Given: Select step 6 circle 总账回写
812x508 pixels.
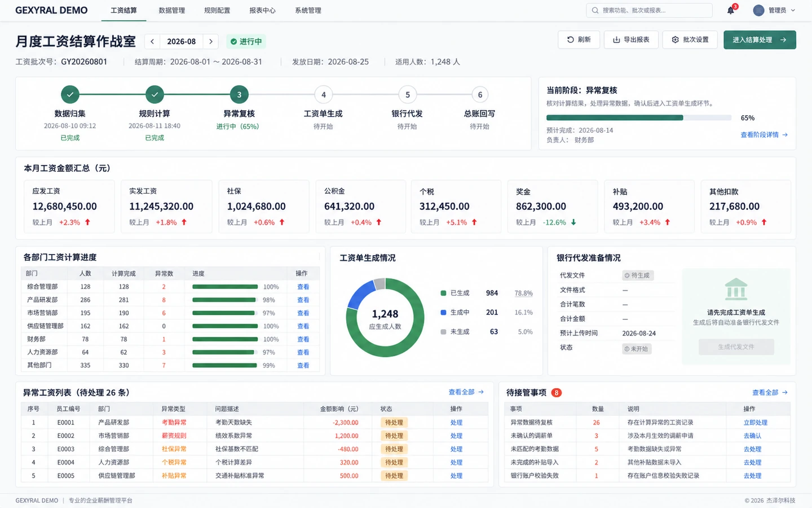Looking at the screenshot, I should 480,94.
